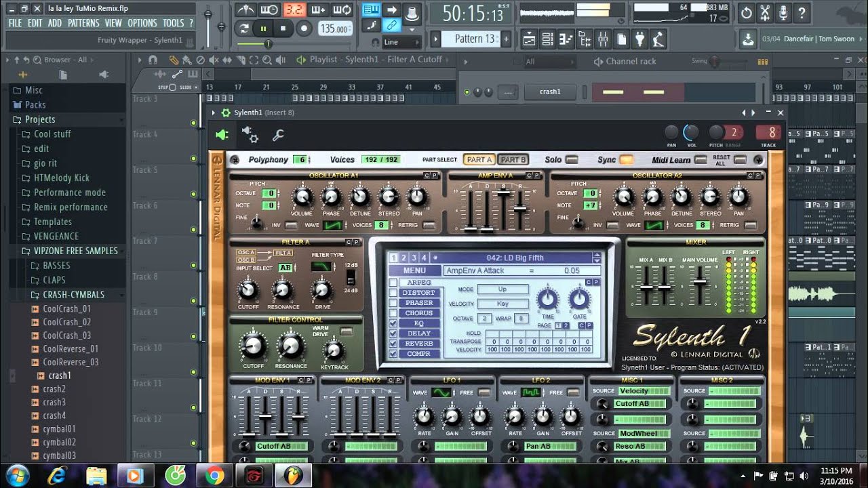Screen dimensions: 868x488
Task: Click the typing keyboard to piano icon
Action: coord(371,9)
